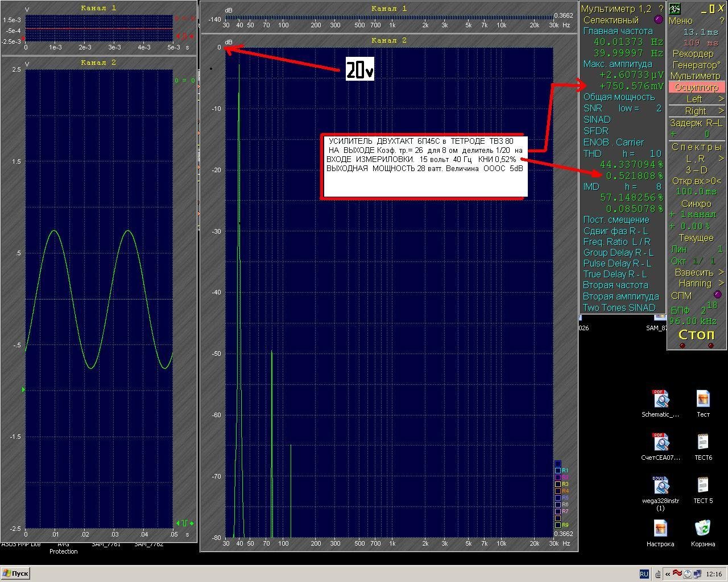This screenshot has height=582, width=728.
Task: Click the Стоп button
Action: [696, 334]
